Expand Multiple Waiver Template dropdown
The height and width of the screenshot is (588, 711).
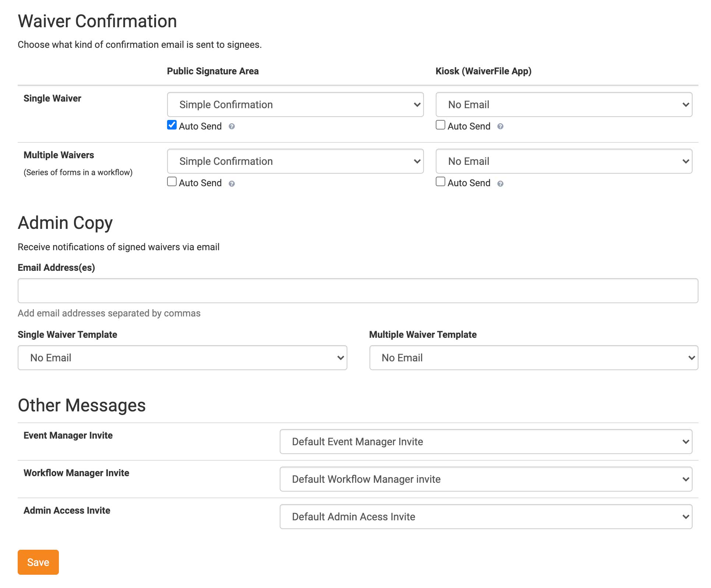[534, 358]
